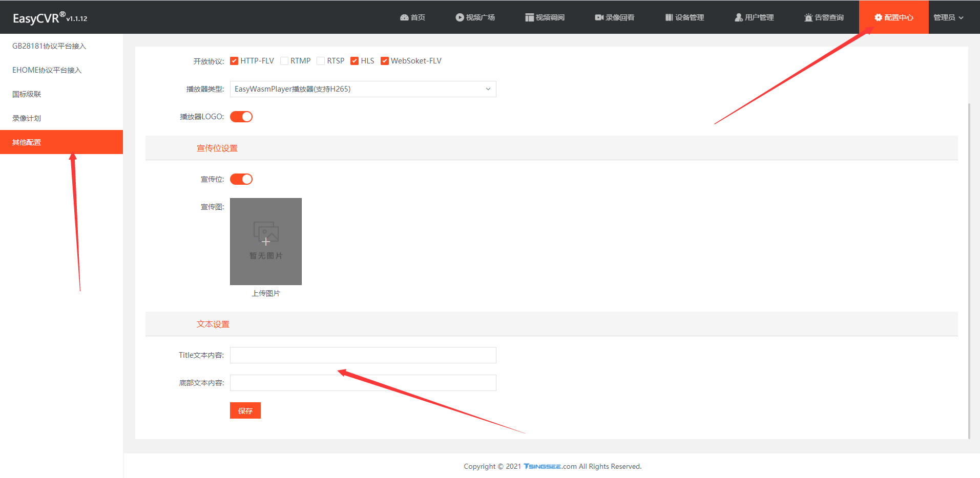The image size is (980, 478).
Task: Open the recording playback camera icon (录像回看)
Action: click(x=599, y=17)
